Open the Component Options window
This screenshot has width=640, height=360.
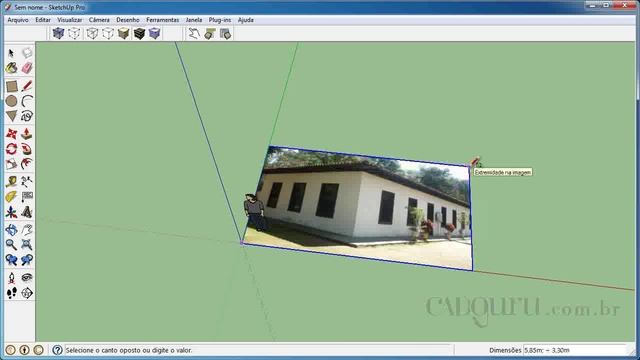(210, 33)
